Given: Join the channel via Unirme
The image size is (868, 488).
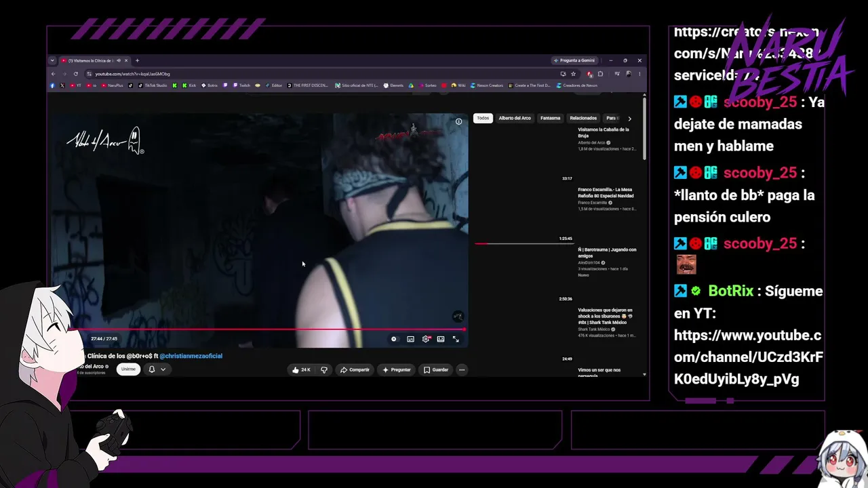Looking at the screenshot, I should [x=128, y=369].
